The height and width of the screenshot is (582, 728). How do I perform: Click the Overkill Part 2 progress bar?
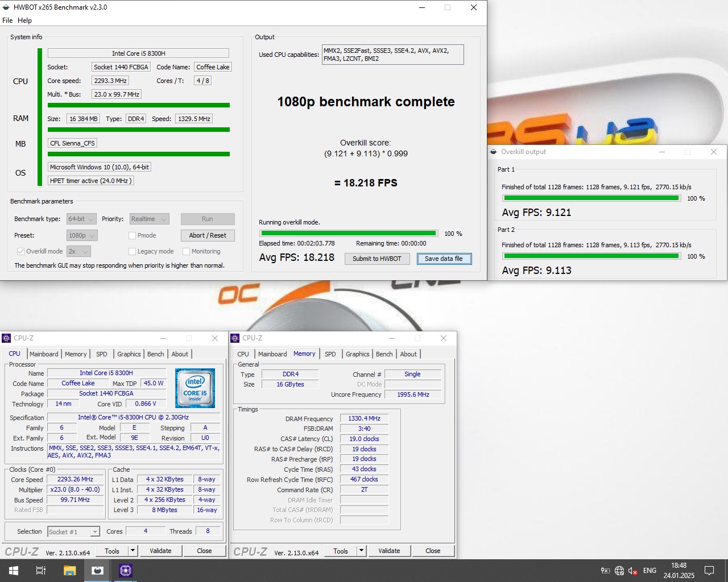tap(591, 256)
